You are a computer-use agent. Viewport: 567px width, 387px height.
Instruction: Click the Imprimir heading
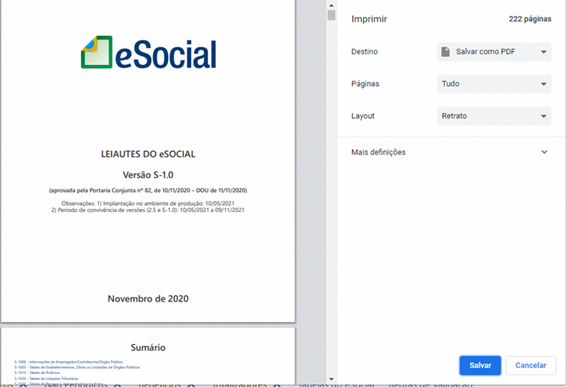pos(369,19)
